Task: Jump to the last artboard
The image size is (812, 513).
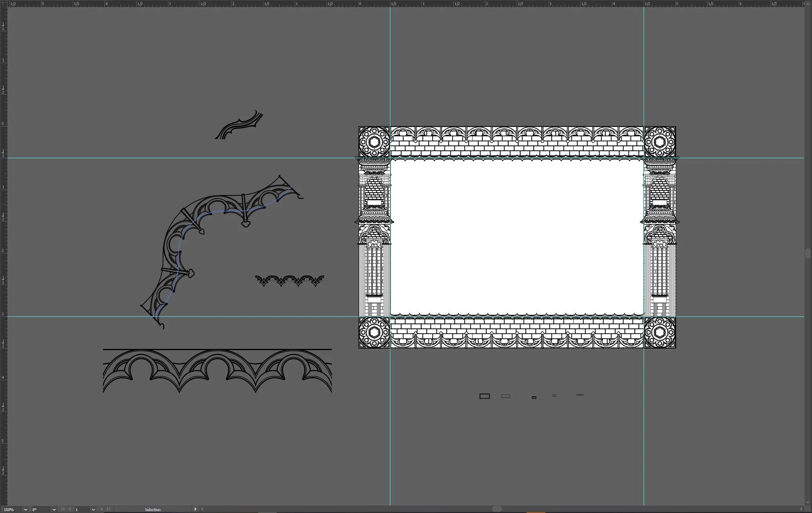Action: [x=108, y=509]
